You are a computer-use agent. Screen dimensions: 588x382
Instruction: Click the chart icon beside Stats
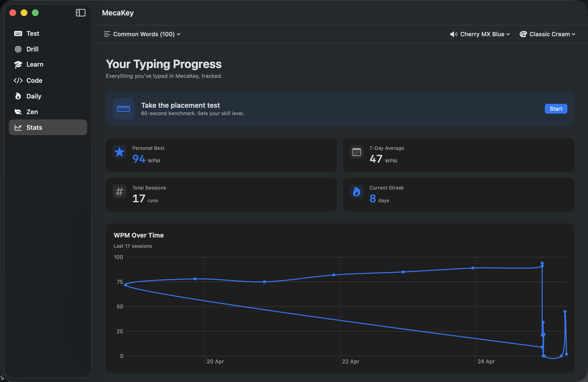tap(18, 127)
